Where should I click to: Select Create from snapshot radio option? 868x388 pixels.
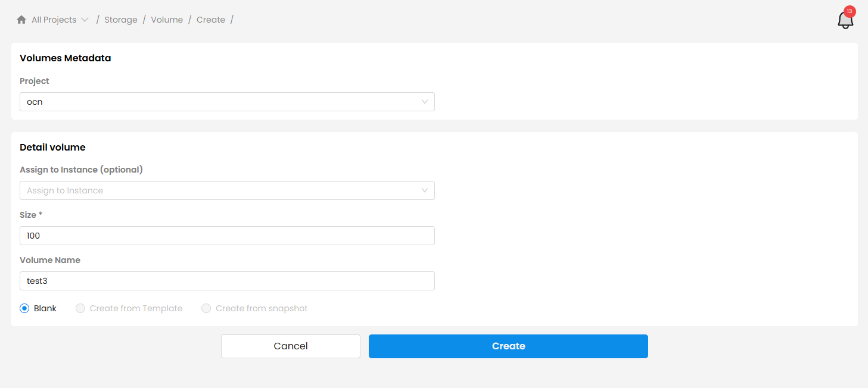pyautogui.click(x=206, y=308)
